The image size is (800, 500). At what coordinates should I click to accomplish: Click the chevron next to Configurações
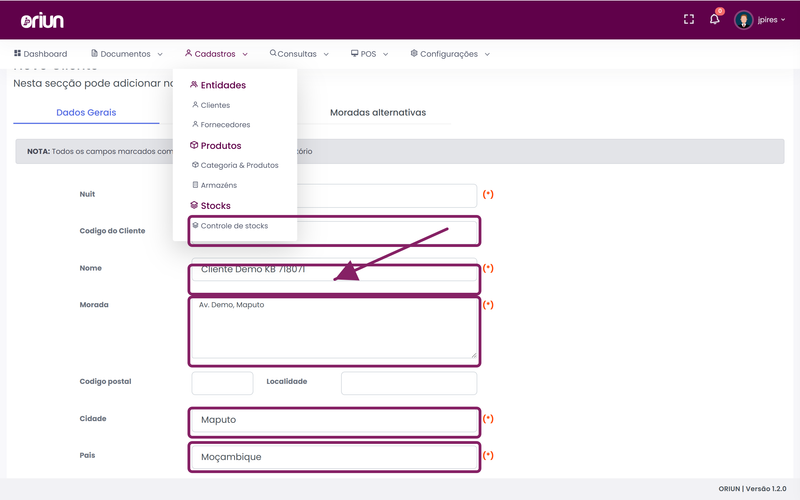click(x=487, y=54)
